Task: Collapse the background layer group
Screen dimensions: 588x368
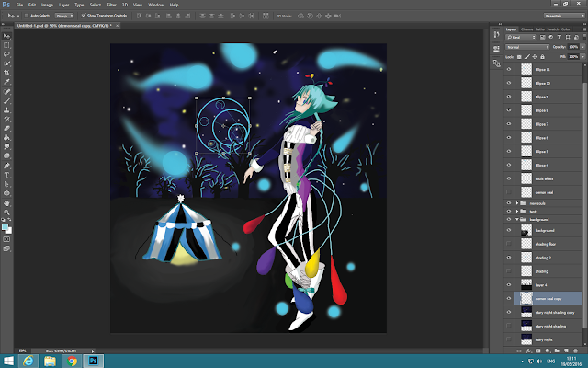Action: click(517, 219)
